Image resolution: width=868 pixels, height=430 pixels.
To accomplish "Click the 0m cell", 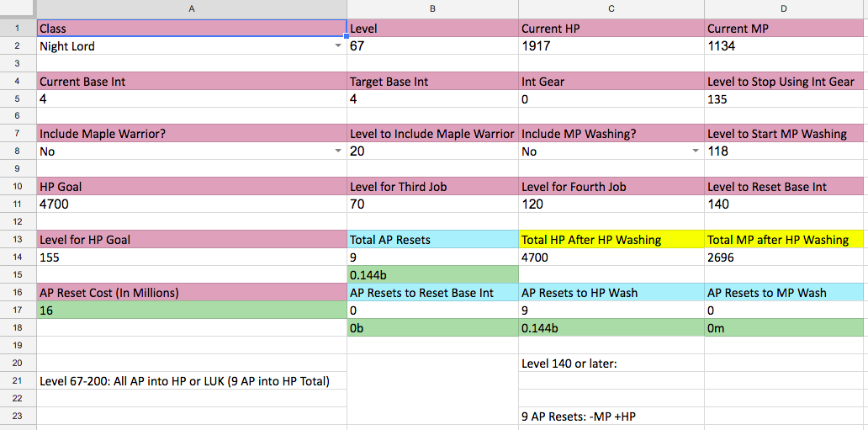I will pyautogui.click(x=784, y=327).
